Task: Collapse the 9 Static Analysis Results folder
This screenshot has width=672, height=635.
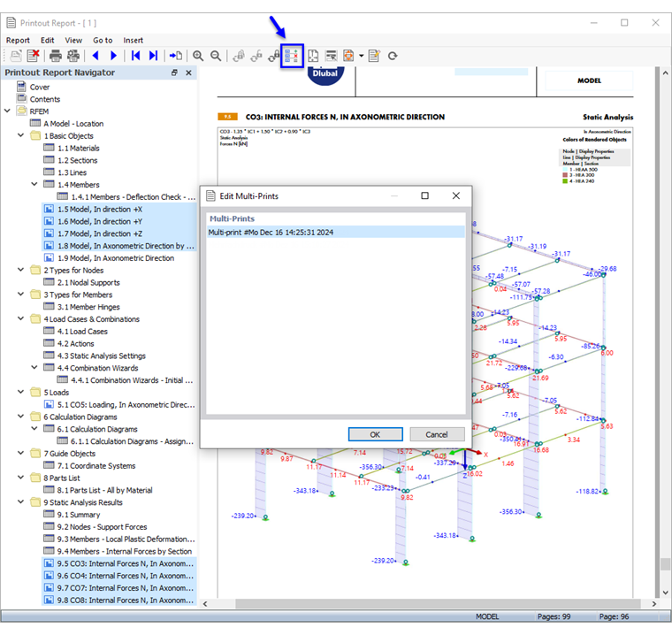Action: (x=20, y=501)
